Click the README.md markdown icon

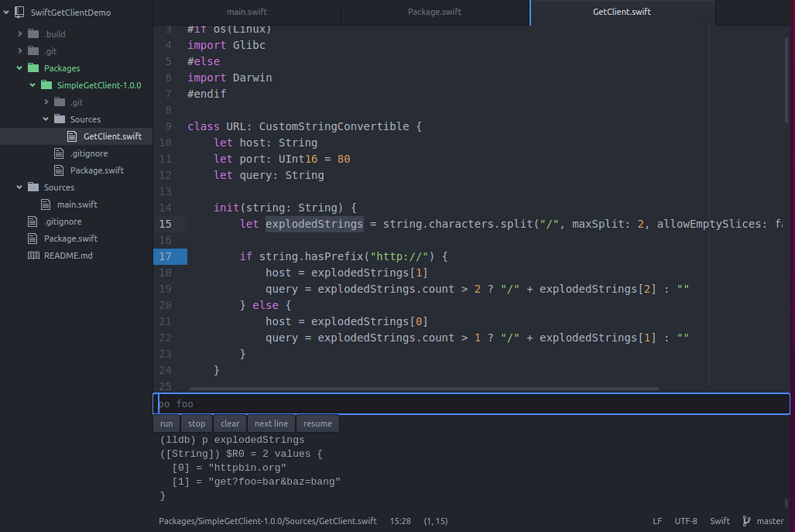(x=34, y=255)
